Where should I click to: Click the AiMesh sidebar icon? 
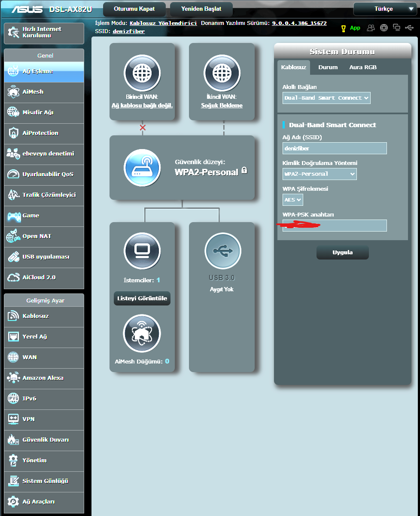click(x=13, y=92)
